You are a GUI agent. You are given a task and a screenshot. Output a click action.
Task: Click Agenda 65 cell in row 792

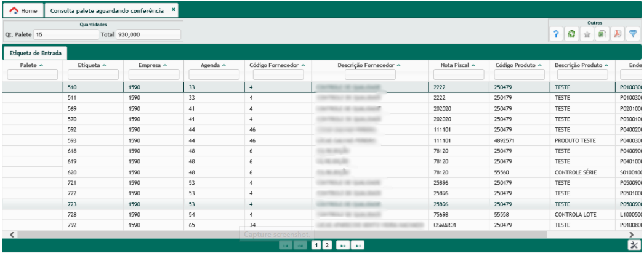pos(214,225)
